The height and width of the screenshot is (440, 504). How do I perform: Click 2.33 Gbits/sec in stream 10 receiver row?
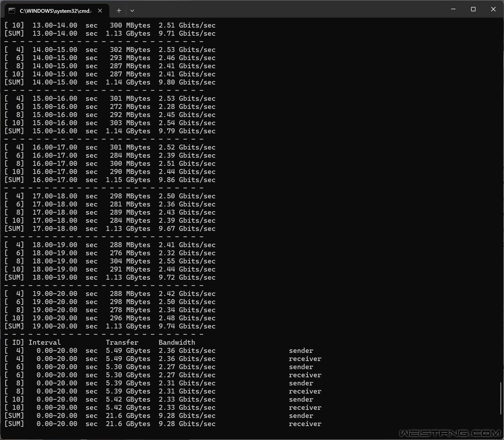tap(187, 407)
